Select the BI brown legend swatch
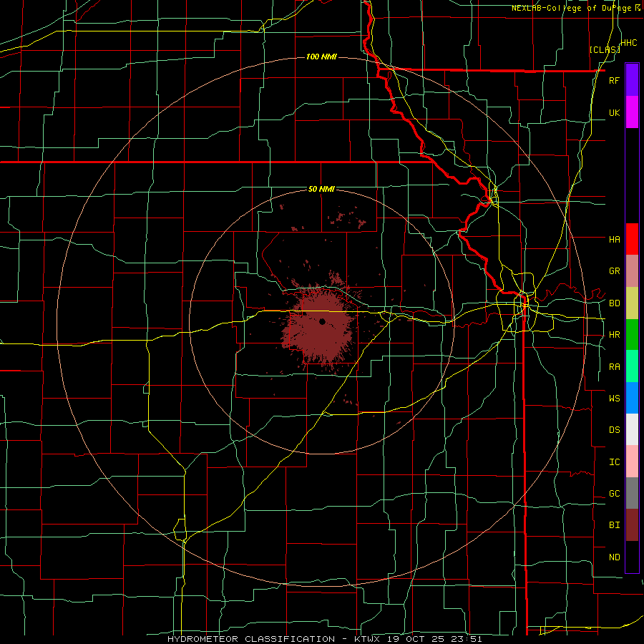Screen dimensions: 644x644 tap(632, 525)
